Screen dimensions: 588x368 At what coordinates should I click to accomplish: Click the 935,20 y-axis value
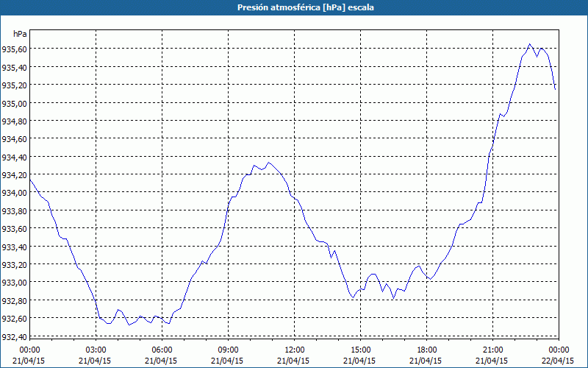coord(14,85)
